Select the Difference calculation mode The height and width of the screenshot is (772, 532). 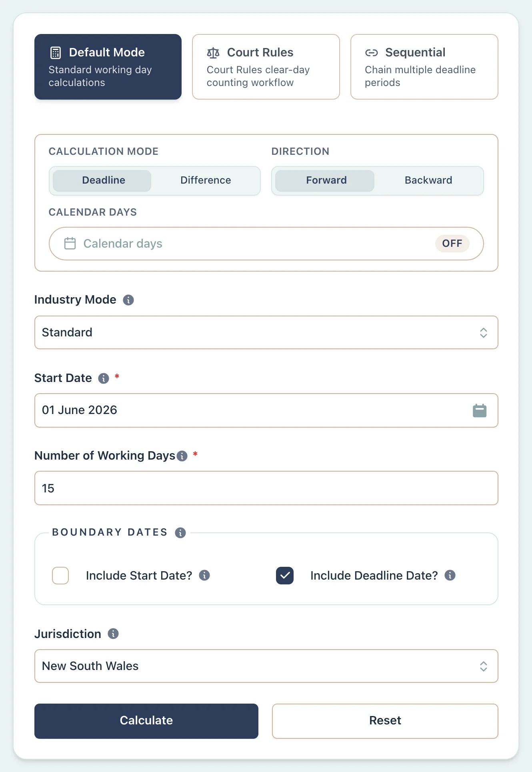(206, 180)
